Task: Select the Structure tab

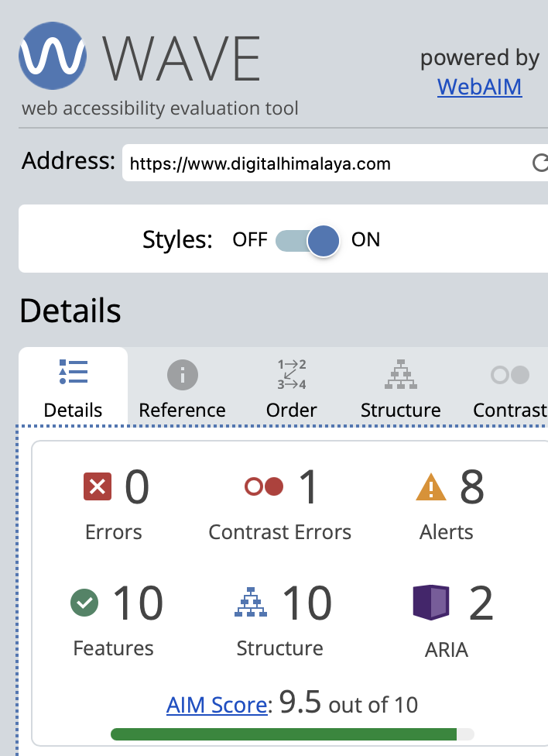Action: [x=400, y=388]
